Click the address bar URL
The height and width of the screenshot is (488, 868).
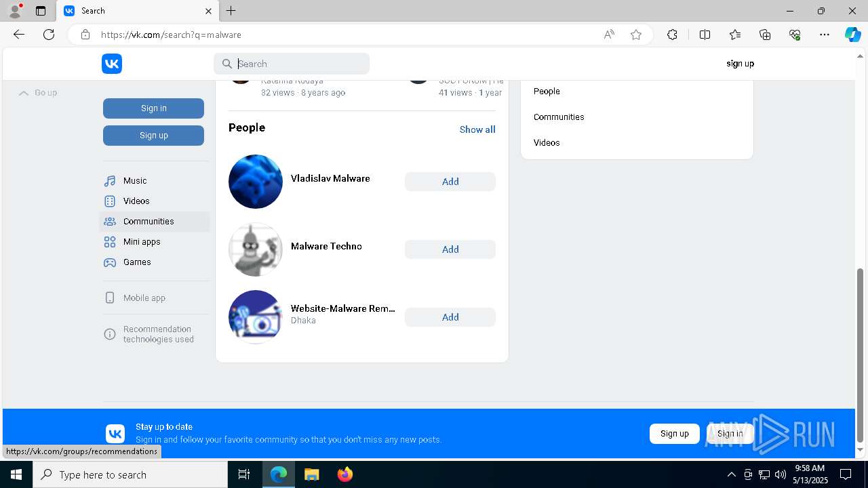tap(171, 35)
